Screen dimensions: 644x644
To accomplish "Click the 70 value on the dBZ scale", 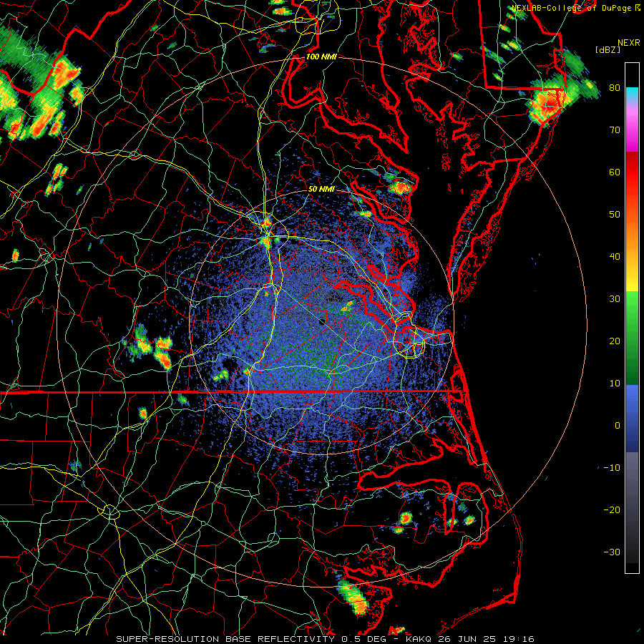I will tap(615, 130).
